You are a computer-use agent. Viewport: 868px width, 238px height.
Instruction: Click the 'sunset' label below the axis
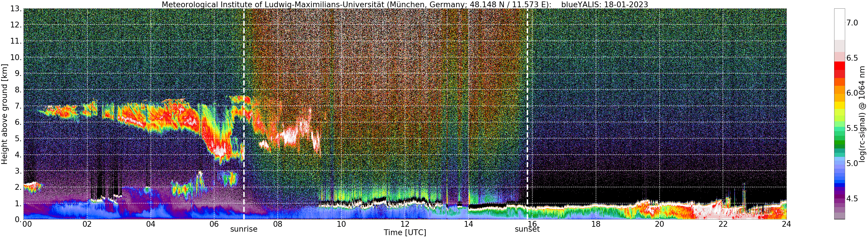(527, 229)
